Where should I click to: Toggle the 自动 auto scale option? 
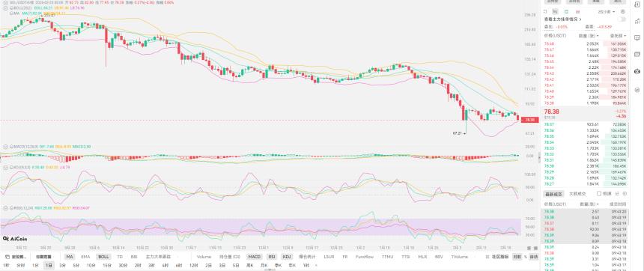533,257
